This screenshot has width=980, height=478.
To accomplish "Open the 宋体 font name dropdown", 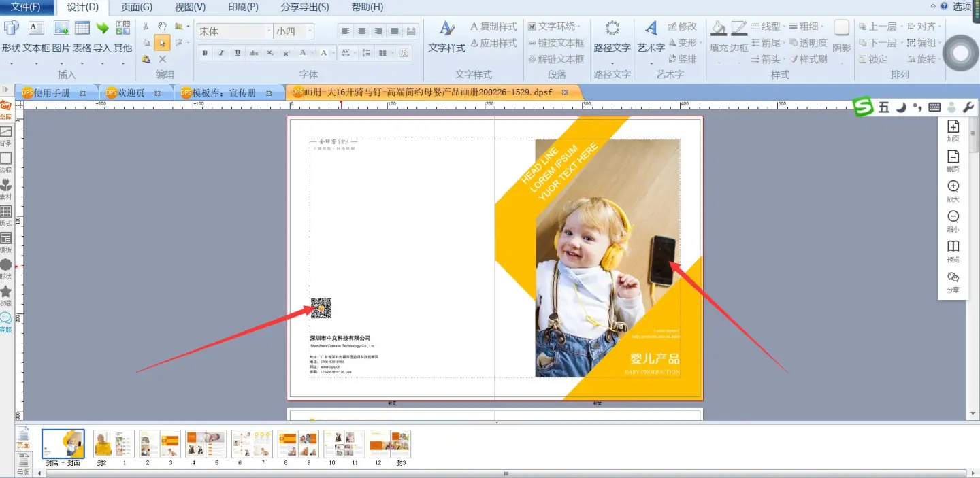I will (x=269, y=31).
